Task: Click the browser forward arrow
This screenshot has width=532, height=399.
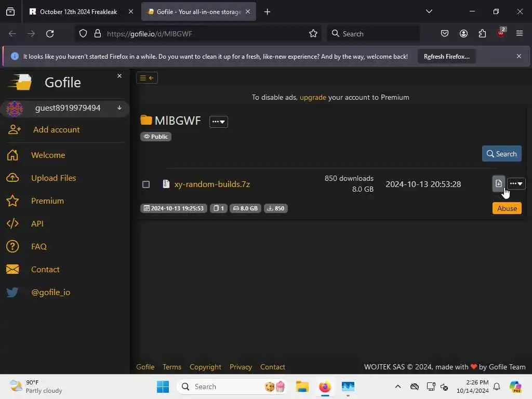Action: (31, 34)
